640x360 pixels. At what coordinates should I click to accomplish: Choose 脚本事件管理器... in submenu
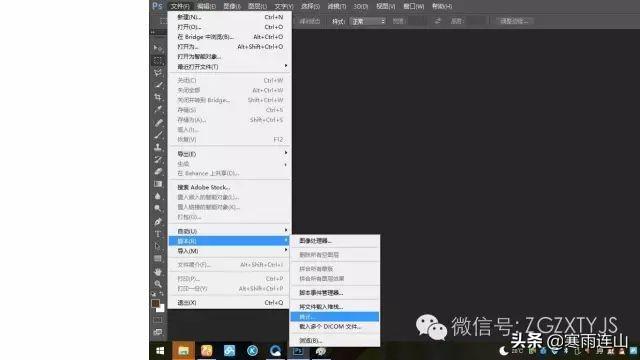click(x=334, y=293)
